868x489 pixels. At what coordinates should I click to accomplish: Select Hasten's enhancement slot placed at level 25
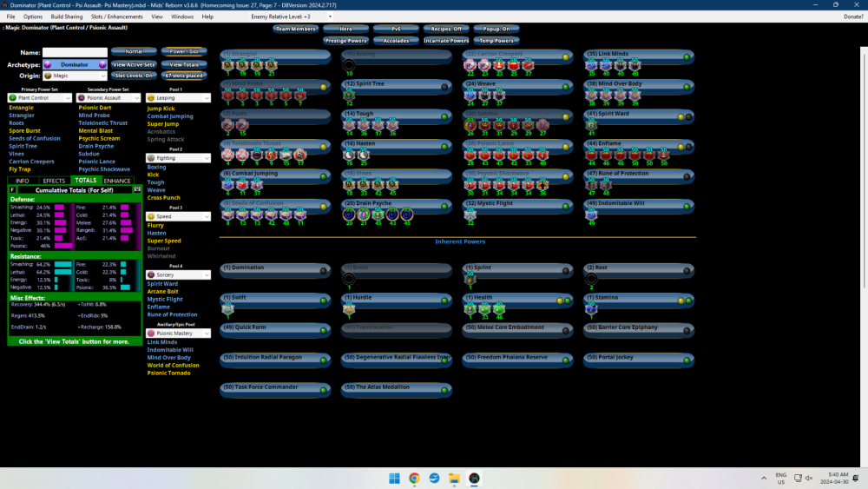pos(363,155)
